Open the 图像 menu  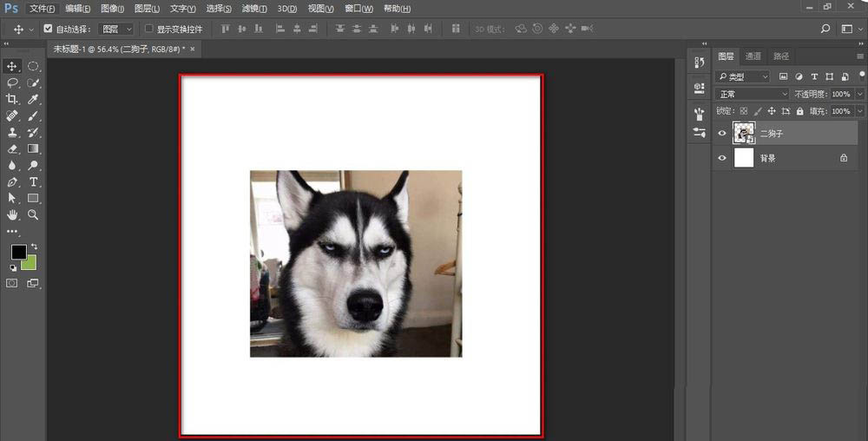(x=112, y=9)
